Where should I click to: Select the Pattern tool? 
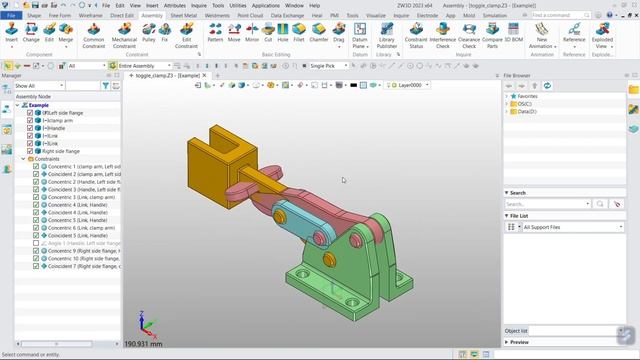[x=215, y=33]
